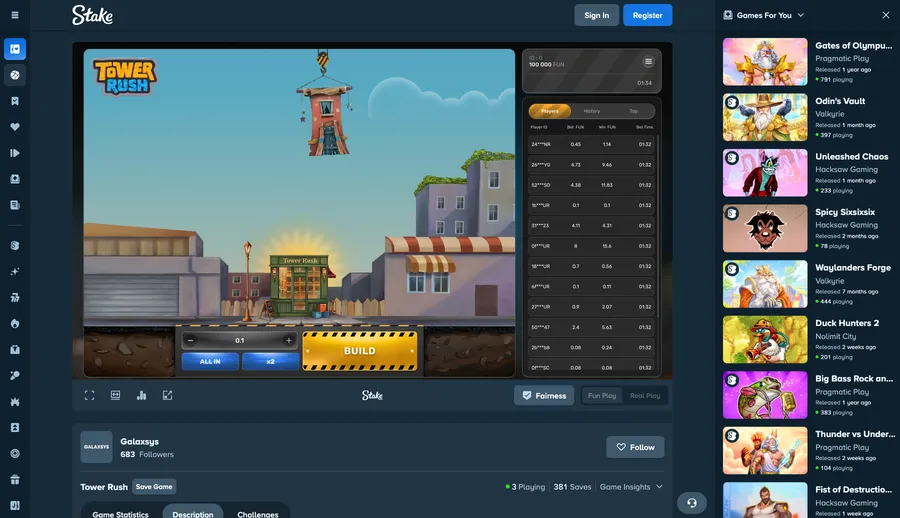Screen dimensions: 900x518
Task: Click the player row 52***SD
Action: [x=591, y=185]
